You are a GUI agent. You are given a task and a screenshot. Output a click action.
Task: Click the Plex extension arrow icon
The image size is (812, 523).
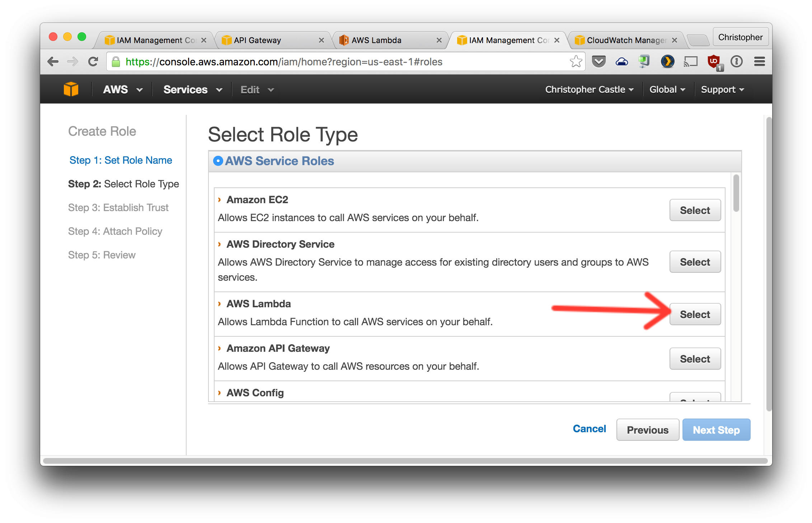(x=667, y=62)
